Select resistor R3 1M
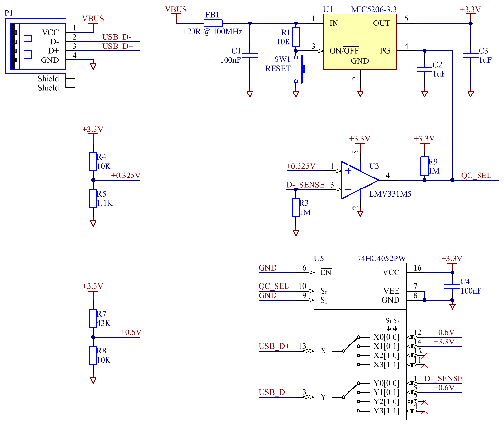 point(296,208)
